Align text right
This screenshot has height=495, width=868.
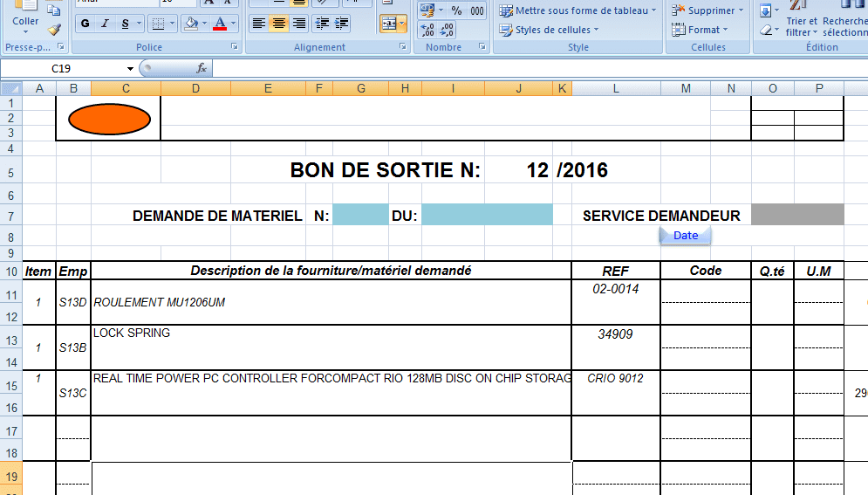pos(298,24)
